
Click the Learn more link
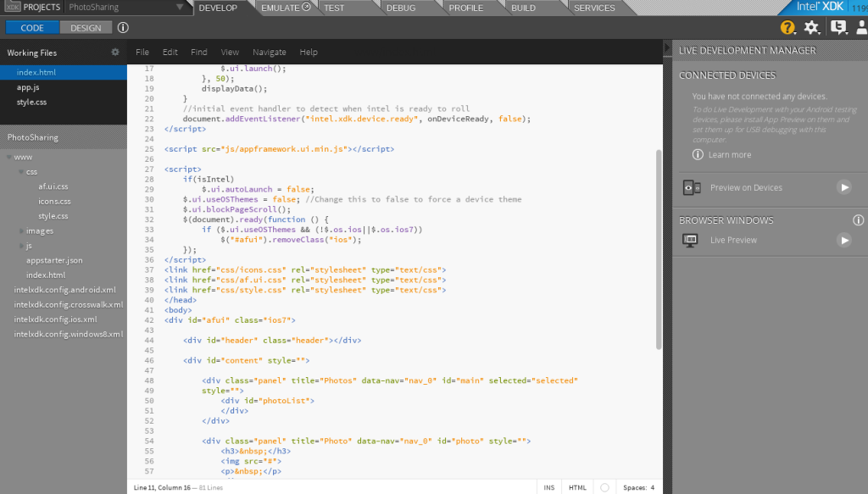(x=729, y=155)
